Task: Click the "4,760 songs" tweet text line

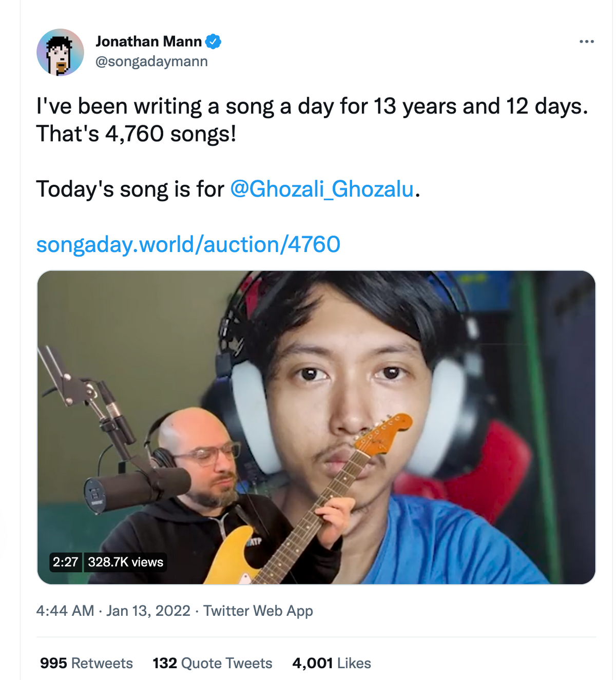Action: [x=136, y=134]
